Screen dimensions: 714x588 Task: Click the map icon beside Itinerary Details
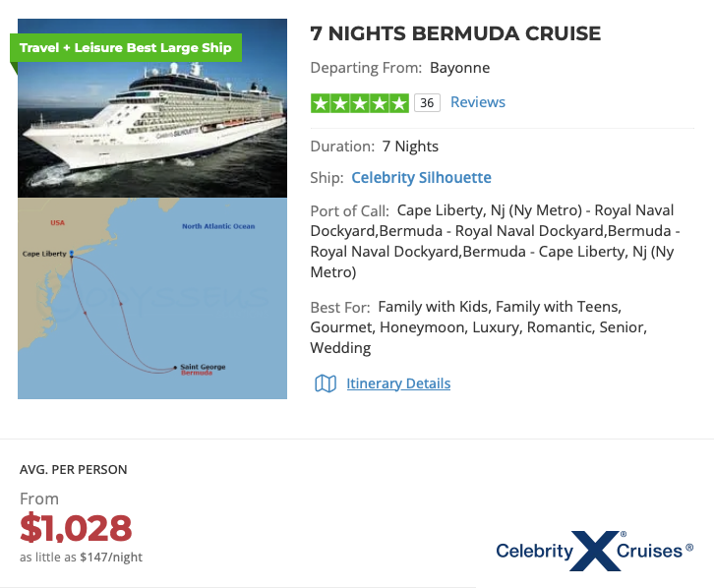[x=325, y=383]
